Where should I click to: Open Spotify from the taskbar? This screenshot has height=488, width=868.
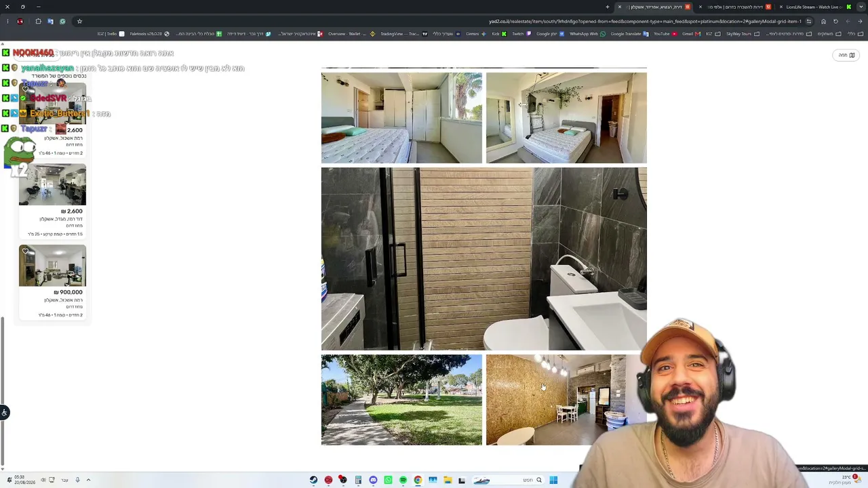click(403, 480)
